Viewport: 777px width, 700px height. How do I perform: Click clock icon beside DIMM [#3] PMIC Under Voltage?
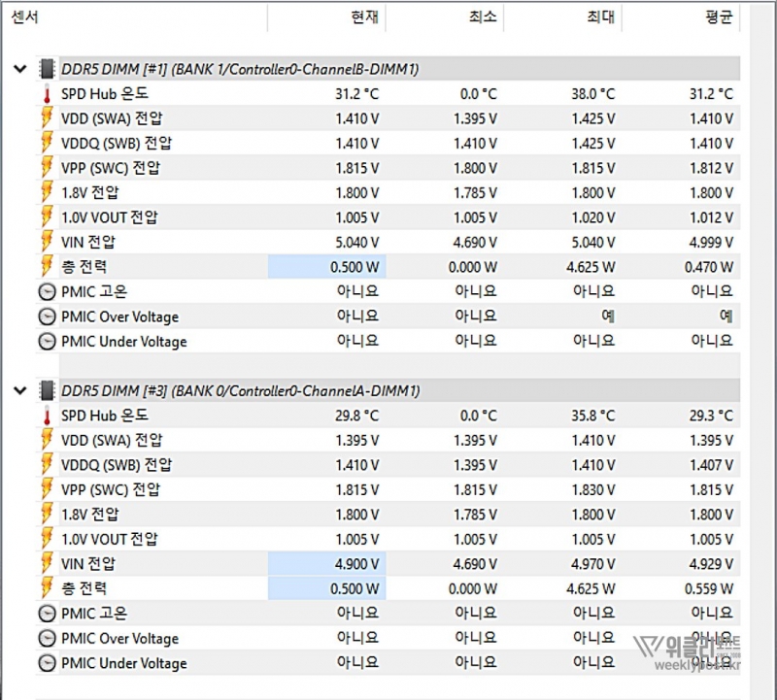(47, 663)
